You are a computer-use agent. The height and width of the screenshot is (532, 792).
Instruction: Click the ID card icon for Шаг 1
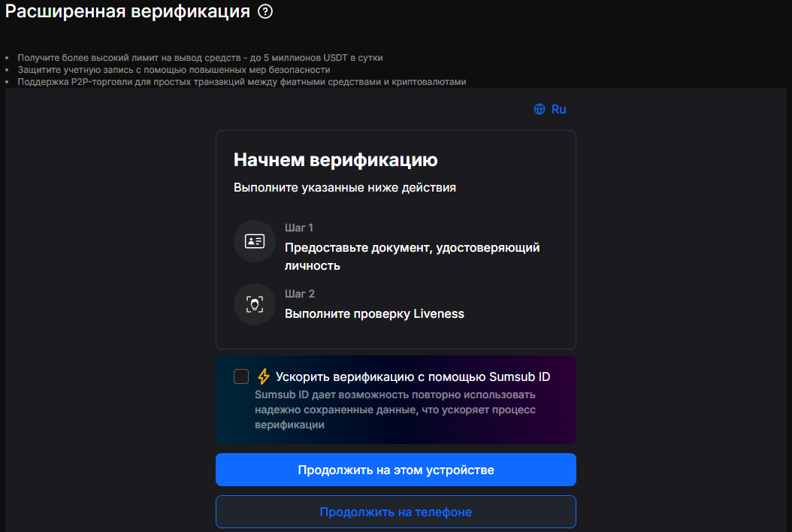pyautogui.click(x=255, y=241)
